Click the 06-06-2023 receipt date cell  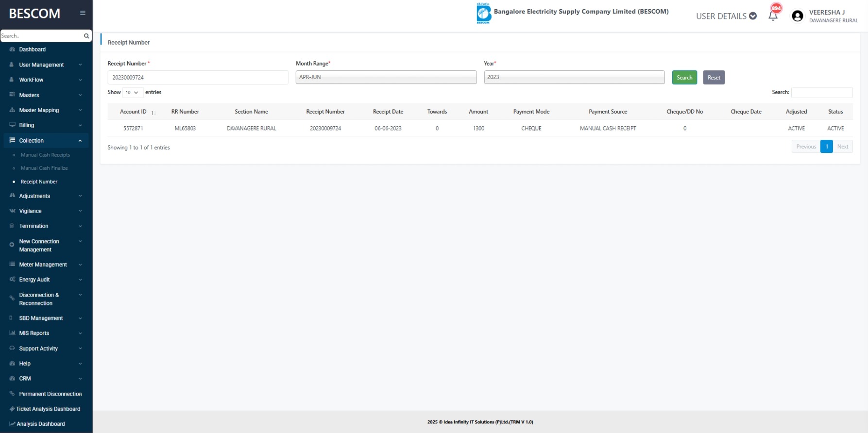(388, 129)
